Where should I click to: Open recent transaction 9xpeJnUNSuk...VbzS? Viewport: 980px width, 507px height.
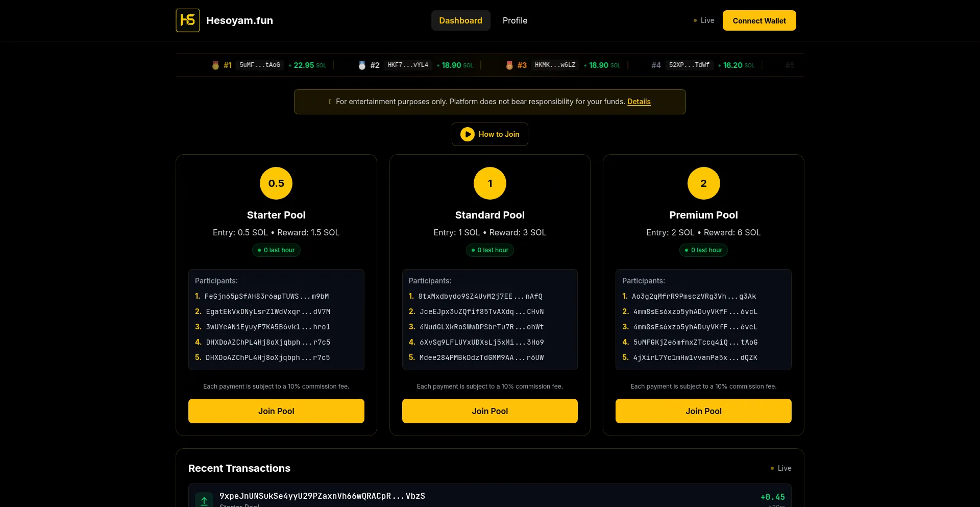pos(322,496)
